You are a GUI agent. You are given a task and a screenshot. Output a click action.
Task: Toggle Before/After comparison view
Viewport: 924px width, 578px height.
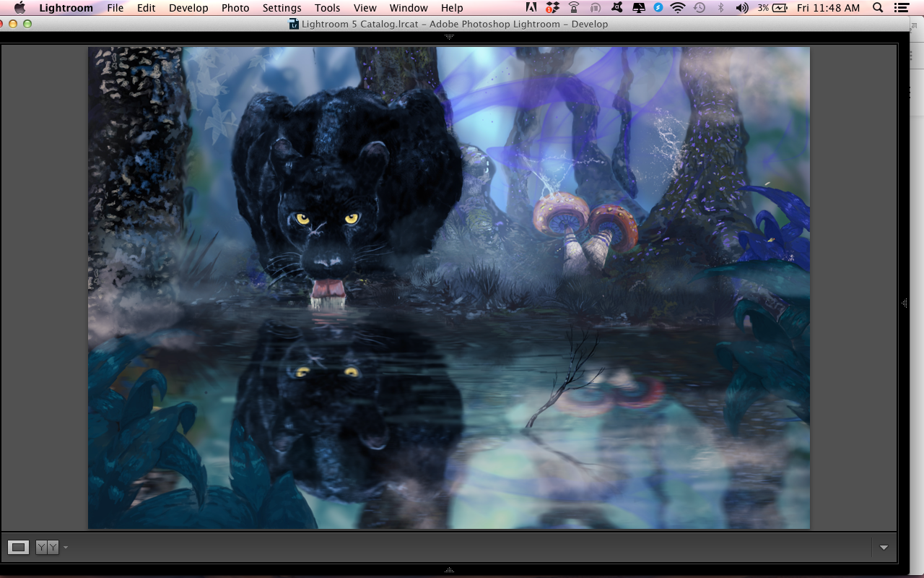[x=47, y=548]
